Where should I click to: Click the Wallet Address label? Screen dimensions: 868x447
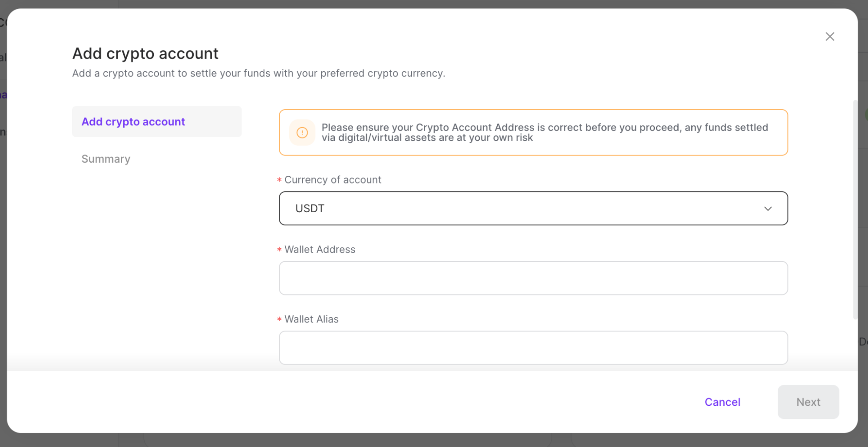(320, 249)
